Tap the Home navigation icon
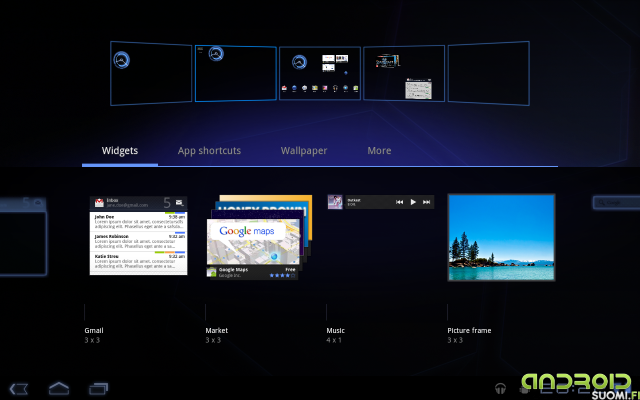This screenshot has height=400, width=640. (x=59, y=388)
